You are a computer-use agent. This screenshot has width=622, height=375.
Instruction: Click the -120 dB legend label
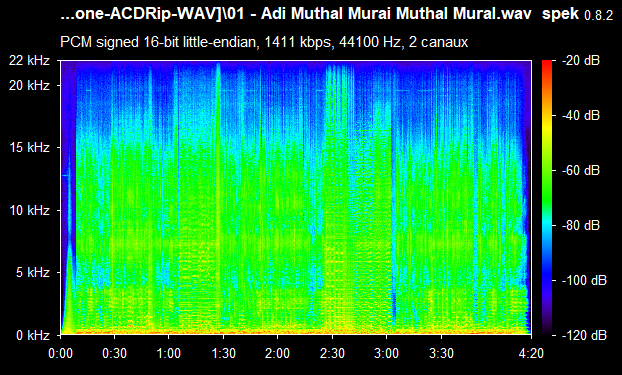(x=584, y=336)
